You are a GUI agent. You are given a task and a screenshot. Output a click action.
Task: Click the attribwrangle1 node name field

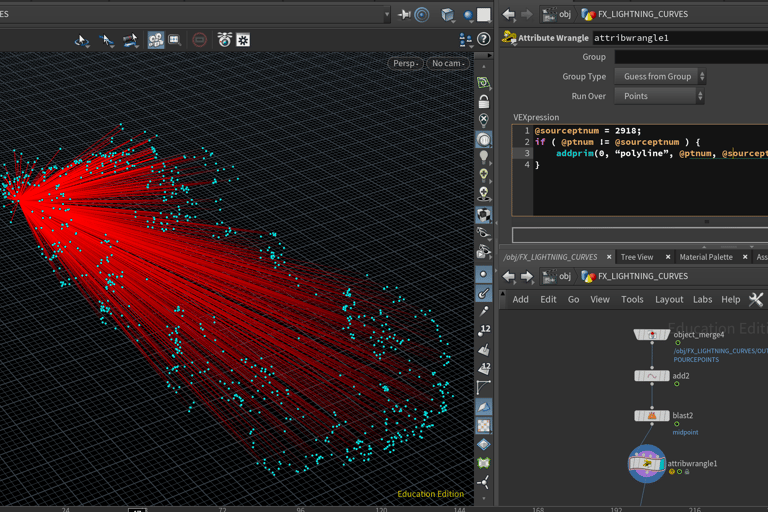(x=680, y=38)
